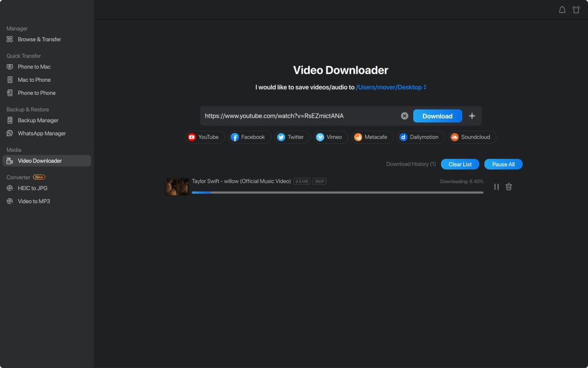The image size is (588, 368).
Task: Click the Backup Manager icon
Action: 10,120
